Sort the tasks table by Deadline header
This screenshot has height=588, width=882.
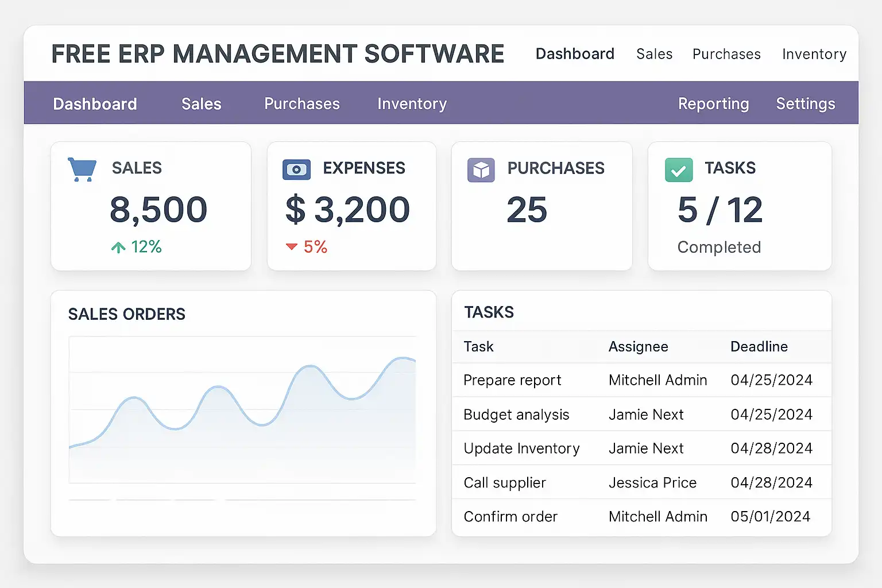click(759, 347)
